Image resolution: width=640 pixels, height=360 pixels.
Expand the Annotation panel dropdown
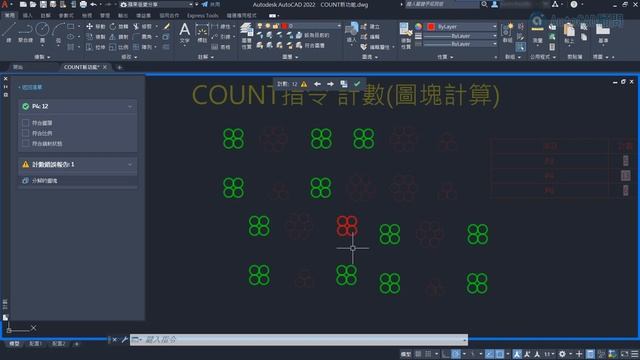[206, 57]
